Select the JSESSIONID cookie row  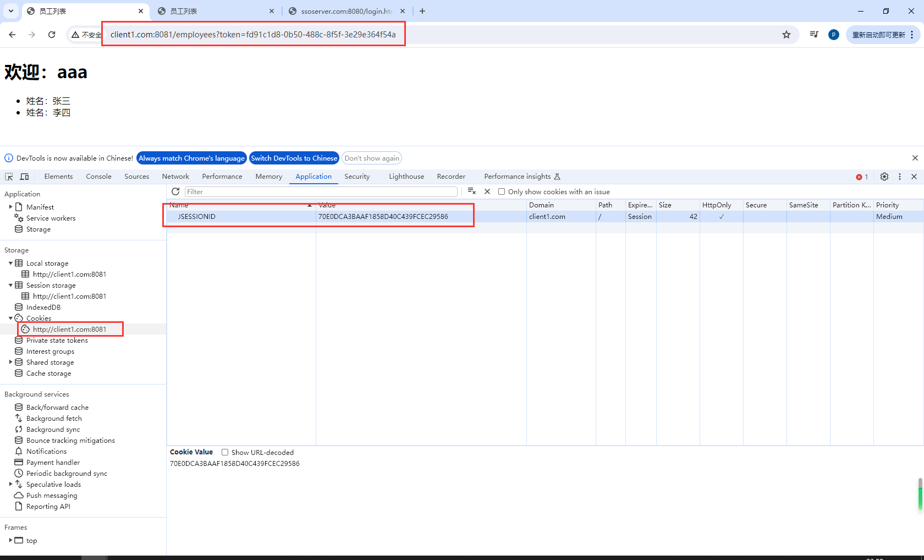coord(545,217)
